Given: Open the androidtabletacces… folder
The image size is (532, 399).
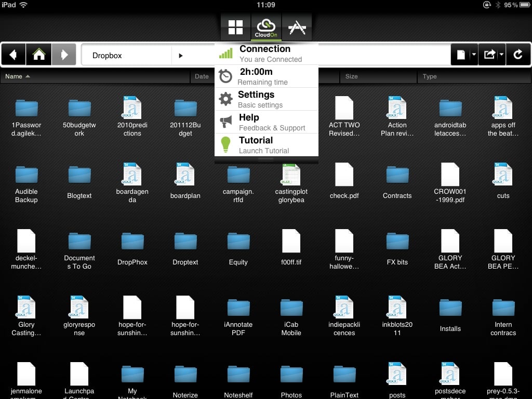Looking at the screenshot, I should pos(450,117).
